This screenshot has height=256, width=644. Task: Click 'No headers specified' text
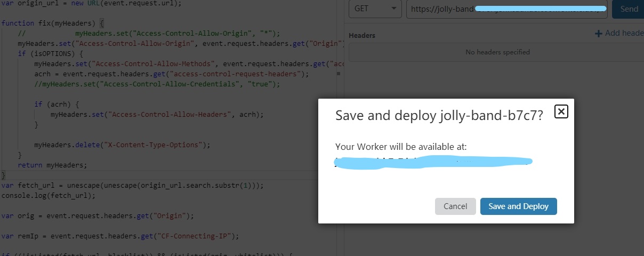click(497, 52)
